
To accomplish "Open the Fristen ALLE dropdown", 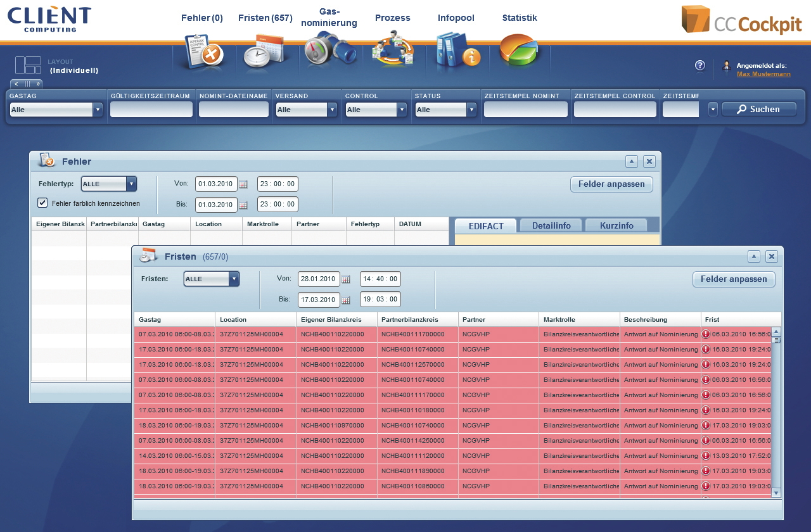I will click(x=234, y=279).
